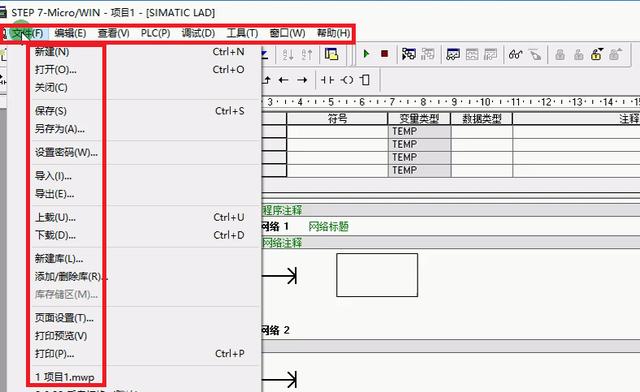Open the 工具(T) menu

click(x=242, y=33)
